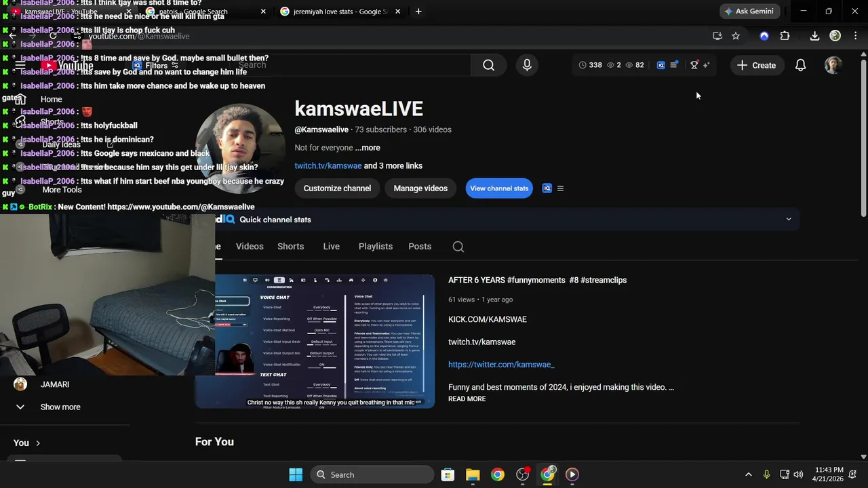The height and width of the screenshot is (488, 868).
Task: Expand channel description via ...more
Action: click(x=368, y=148)
